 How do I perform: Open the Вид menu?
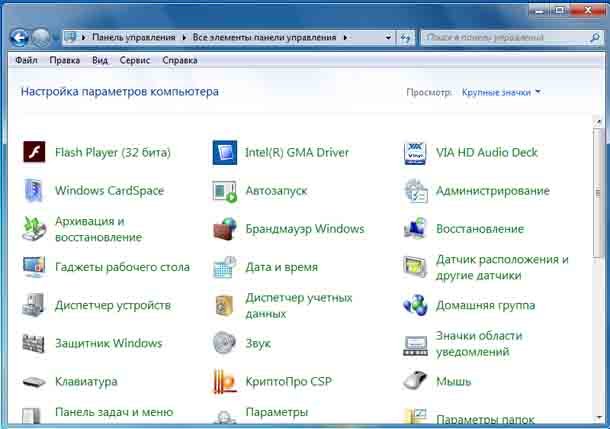[100, 60]
